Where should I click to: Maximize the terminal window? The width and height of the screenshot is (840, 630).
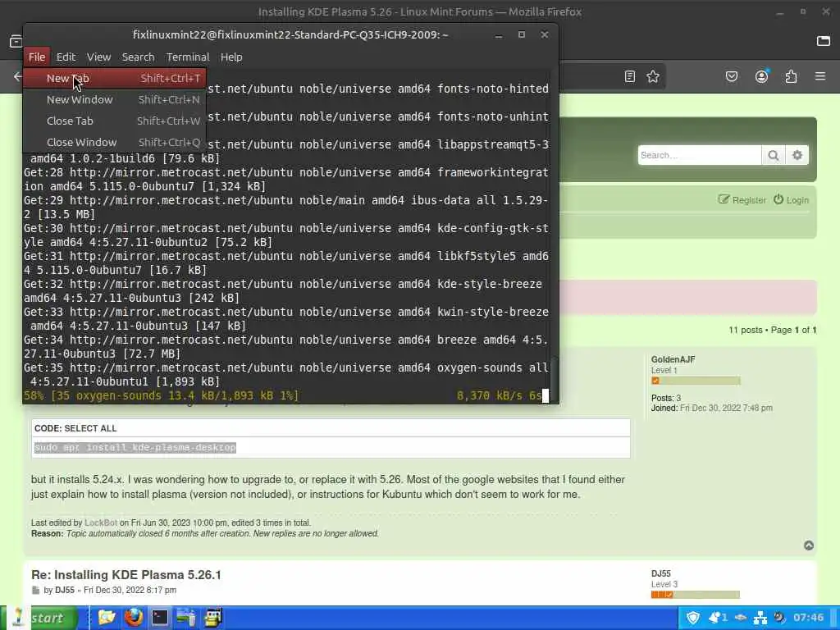521,34
